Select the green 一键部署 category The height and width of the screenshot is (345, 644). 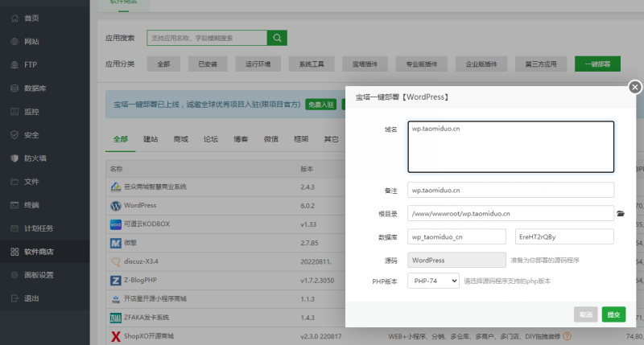coord(597,64)
